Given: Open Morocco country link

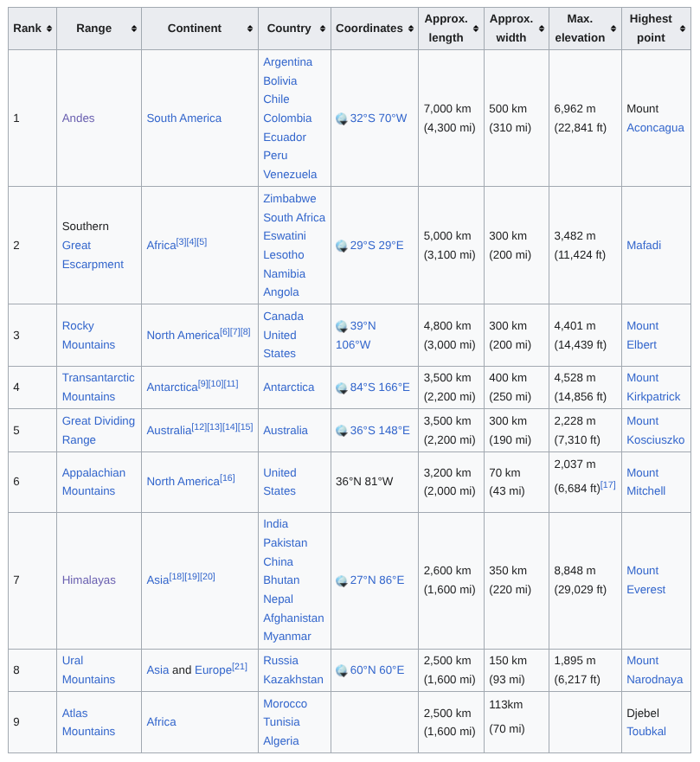Looking at the screenshot, I should 286,704.
